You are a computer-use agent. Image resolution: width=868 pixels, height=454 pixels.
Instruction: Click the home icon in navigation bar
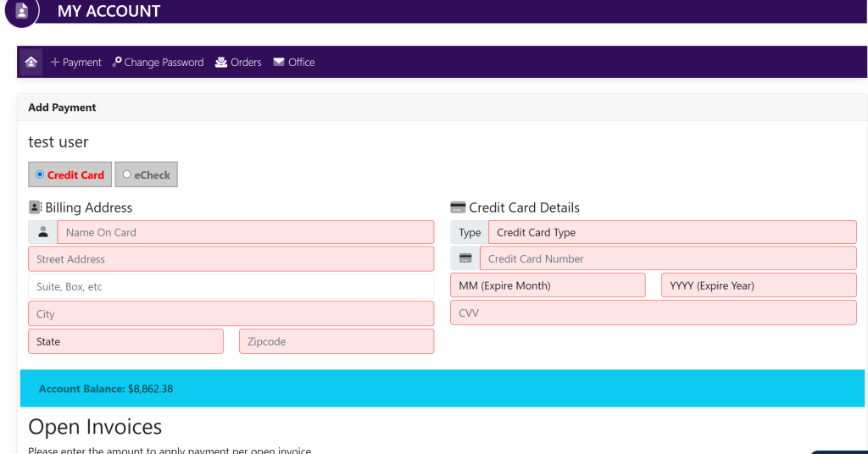[31, 62]
